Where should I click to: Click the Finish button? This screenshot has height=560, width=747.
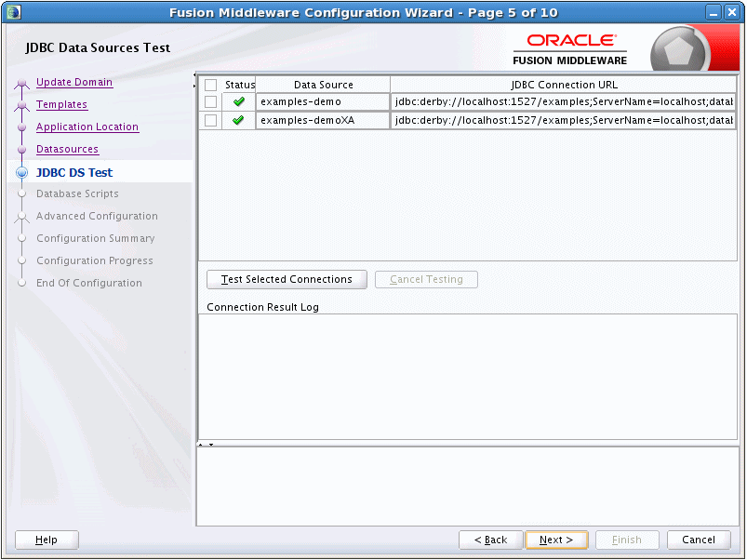(627, 540)
